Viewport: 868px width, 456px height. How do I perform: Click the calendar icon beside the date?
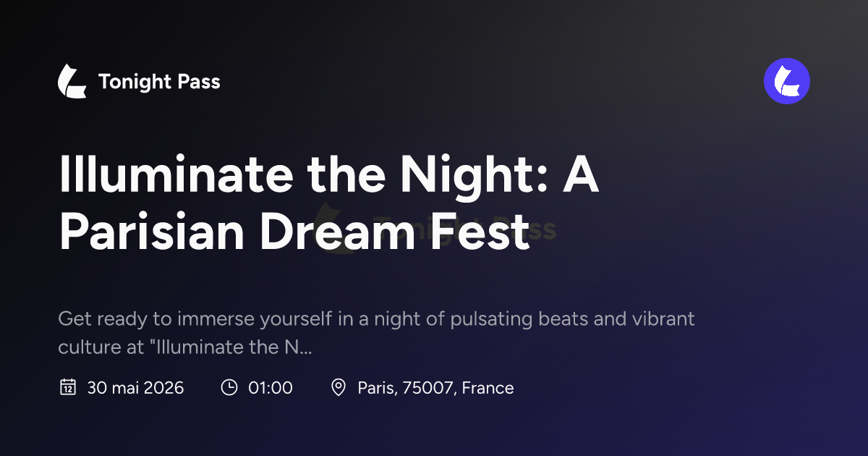[67, 387]
